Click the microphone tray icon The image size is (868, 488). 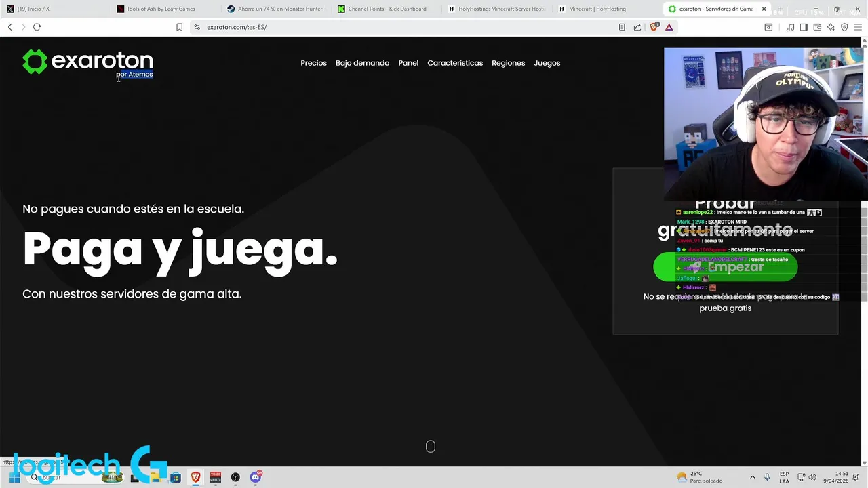coord(767,477)
